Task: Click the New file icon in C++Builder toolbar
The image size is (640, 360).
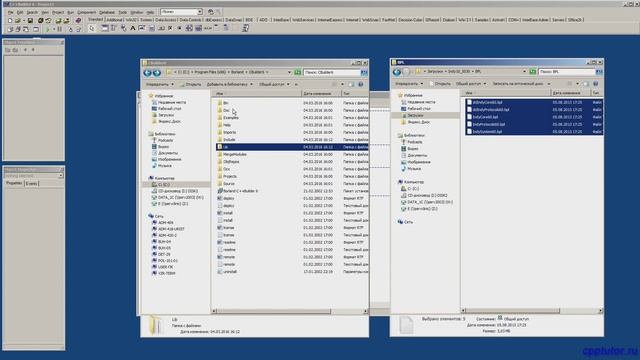Action: pos(10,20)
